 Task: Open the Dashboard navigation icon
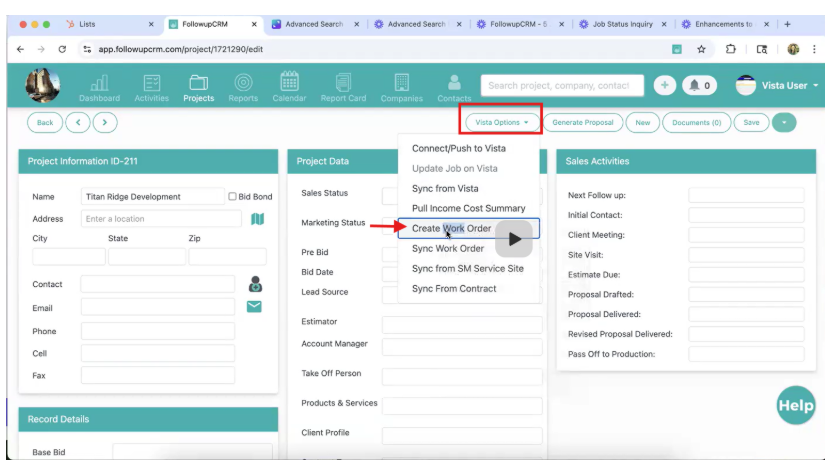click(99, 87)
